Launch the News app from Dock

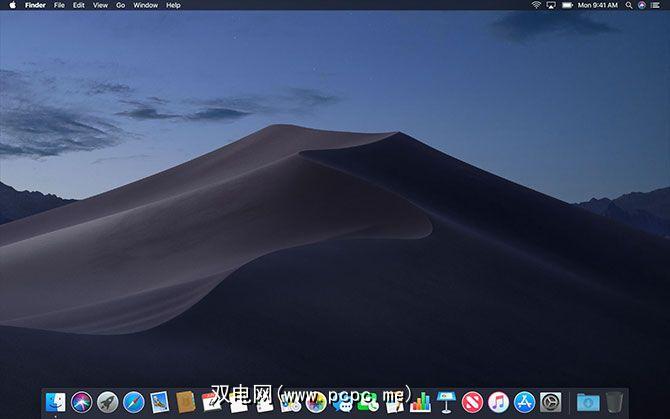(472, 402)
